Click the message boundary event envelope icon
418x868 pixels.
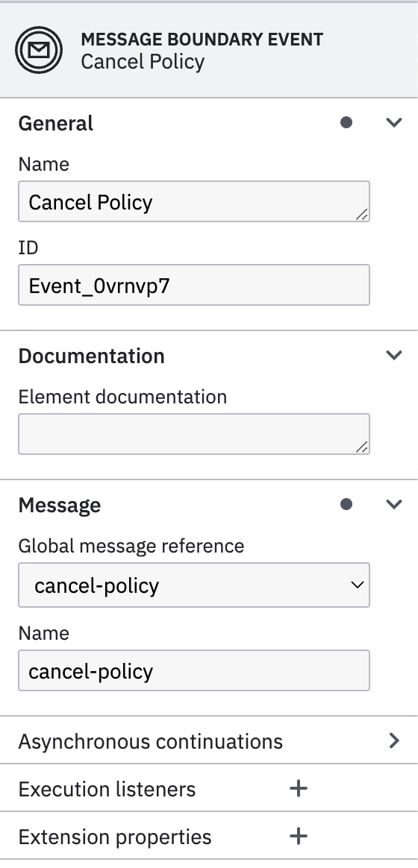(x=39, y=50)
